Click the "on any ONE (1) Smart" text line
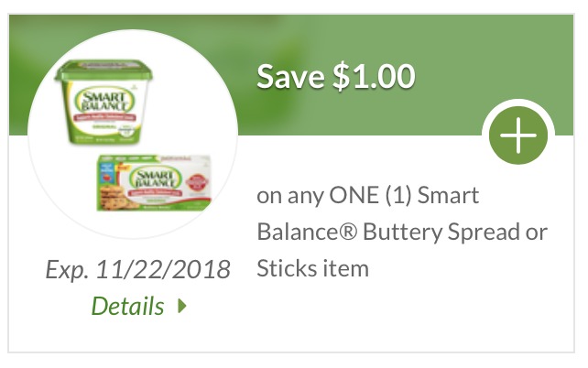Viewport: 588px width, 368px height. point(368,196)
